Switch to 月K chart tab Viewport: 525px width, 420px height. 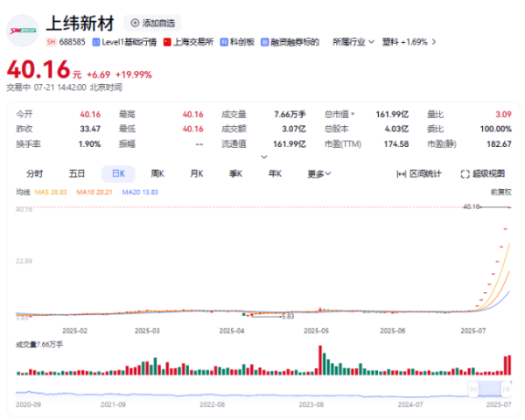pyautogui.click(x=197, y=173)
